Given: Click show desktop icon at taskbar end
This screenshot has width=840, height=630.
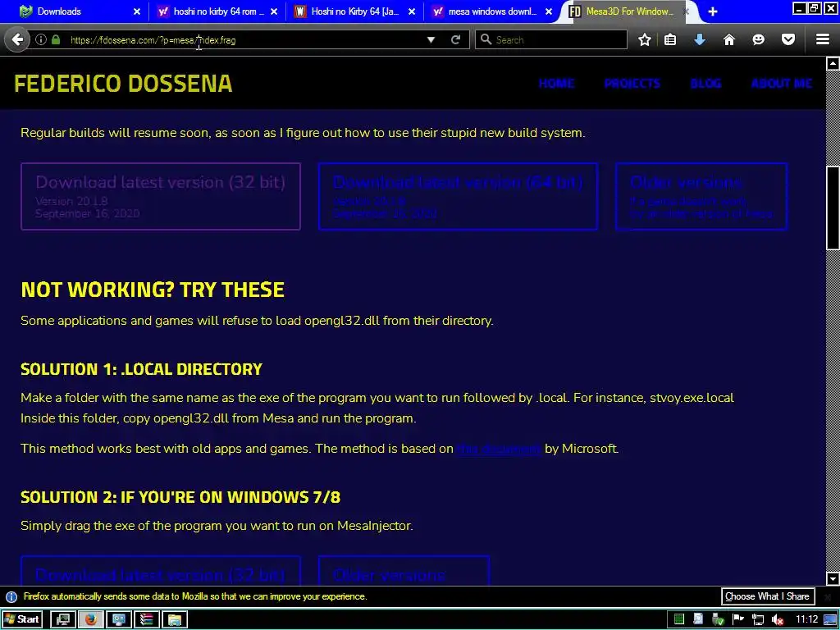Looking at the screenshot, I should 830,620.
